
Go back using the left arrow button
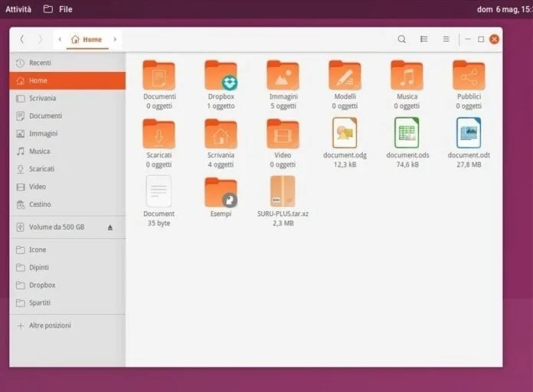coord(22,39)
